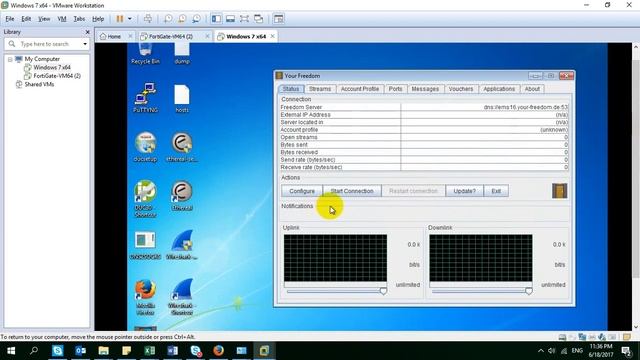The image size is (640, 360).
Task: Click the Exit button in Your Freedom
Action: pos(496,191)
